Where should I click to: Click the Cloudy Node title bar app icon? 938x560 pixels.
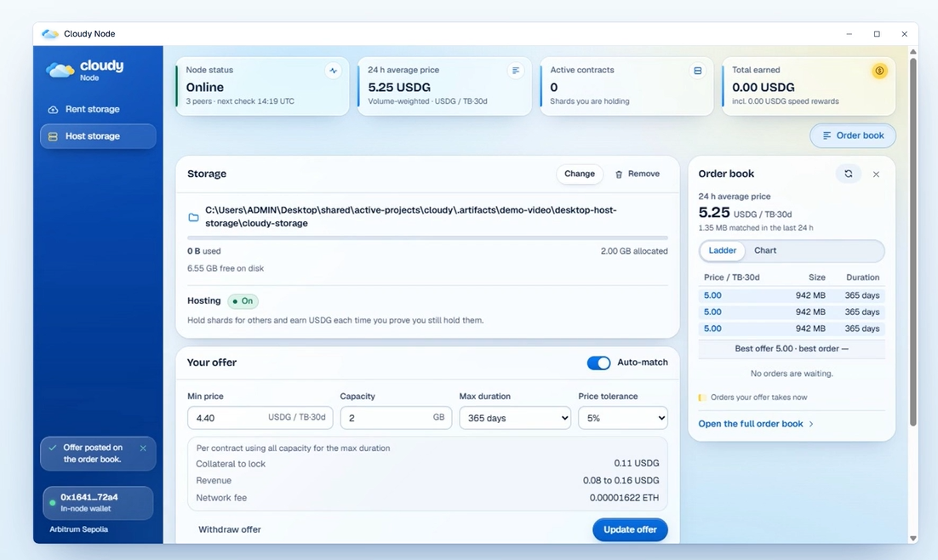[49, 34]
